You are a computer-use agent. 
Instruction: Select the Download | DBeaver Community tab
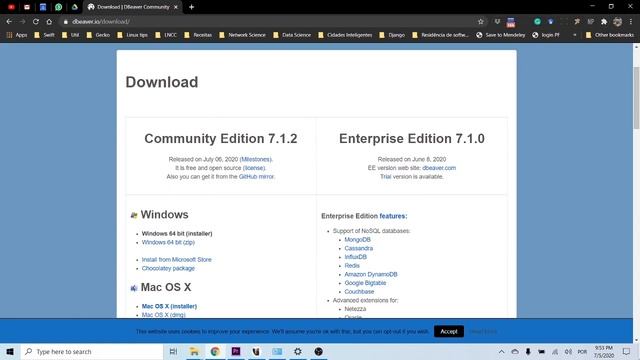point(133,7)
